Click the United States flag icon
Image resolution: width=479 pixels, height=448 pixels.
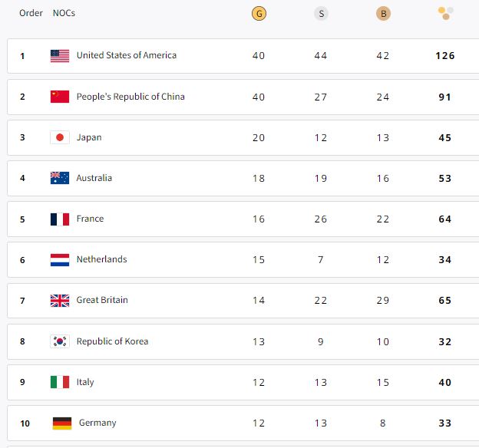tap(60, 56)
